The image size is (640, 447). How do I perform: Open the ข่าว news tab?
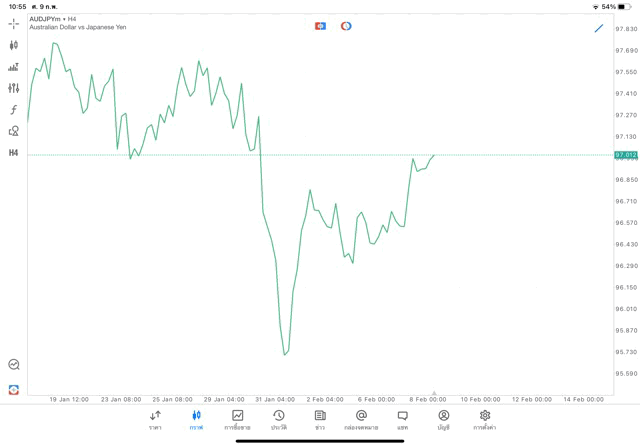click(320, 420)
